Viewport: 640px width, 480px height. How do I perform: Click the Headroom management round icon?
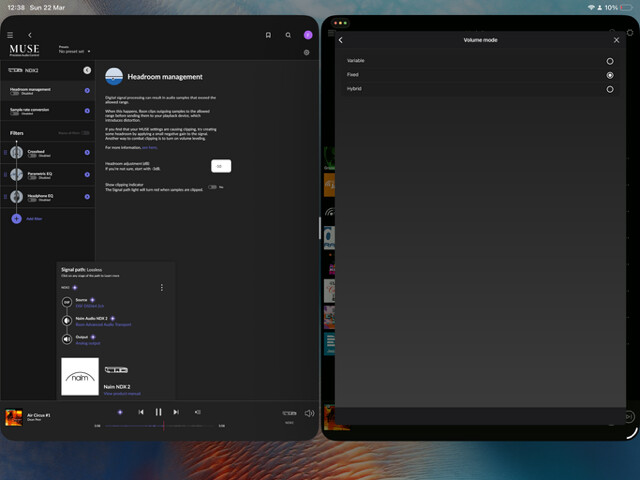[x=114, y=76]
